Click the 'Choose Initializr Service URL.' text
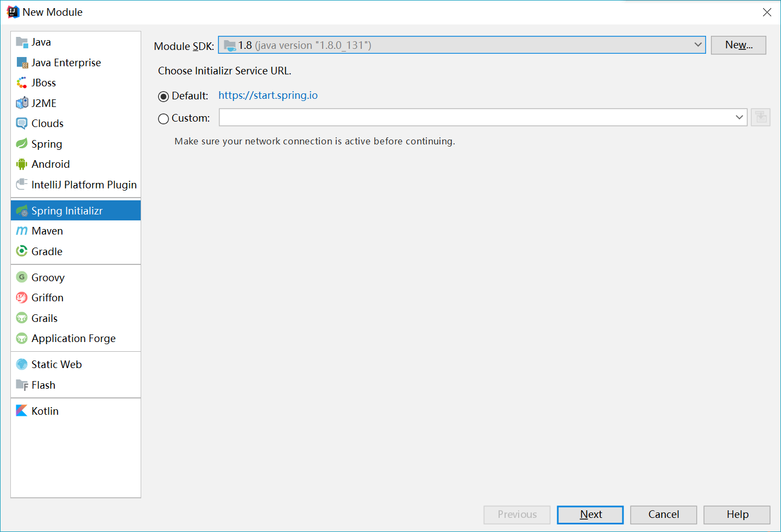Screen dimensions: 781x532 (224, 71)
